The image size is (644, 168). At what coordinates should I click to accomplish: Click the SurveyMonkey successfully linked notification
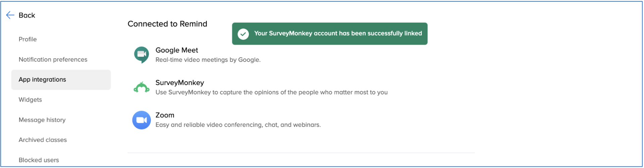330,34
